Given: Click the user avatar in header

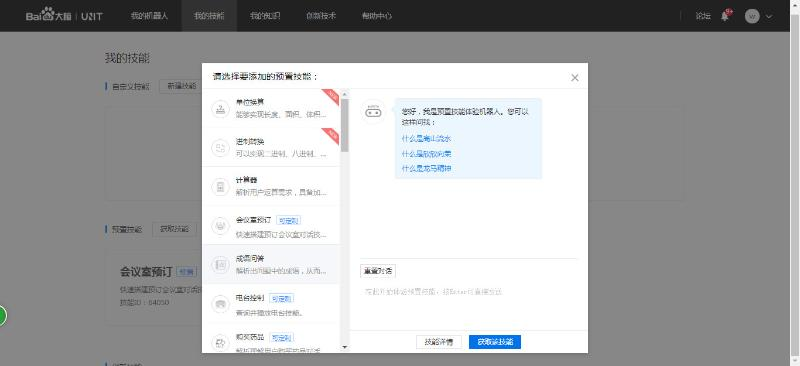Looking at the screenshot, I should (x=752, y=16).
